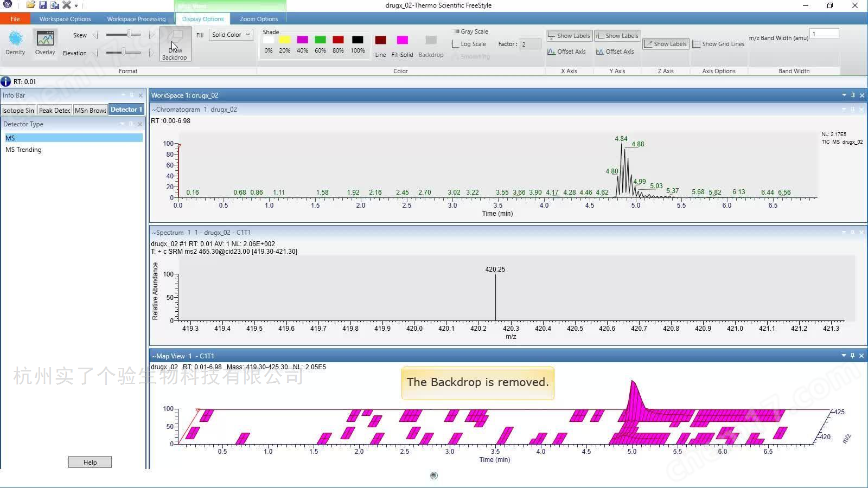The image size is (868, 488).
Task: Open a file with the folder icon
Action: click(30, 5)
